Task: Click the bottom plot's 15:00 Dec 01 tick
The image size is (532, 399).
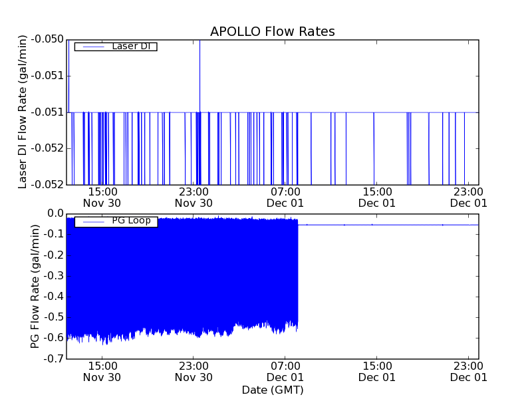Action: 377,371
